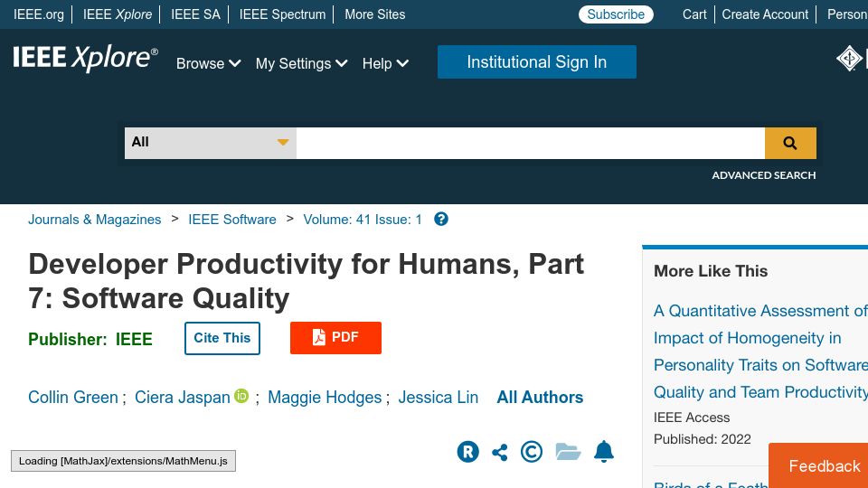Click the copyright permissions icon
This screenshot has width=868, height=488.
(532, 452)
